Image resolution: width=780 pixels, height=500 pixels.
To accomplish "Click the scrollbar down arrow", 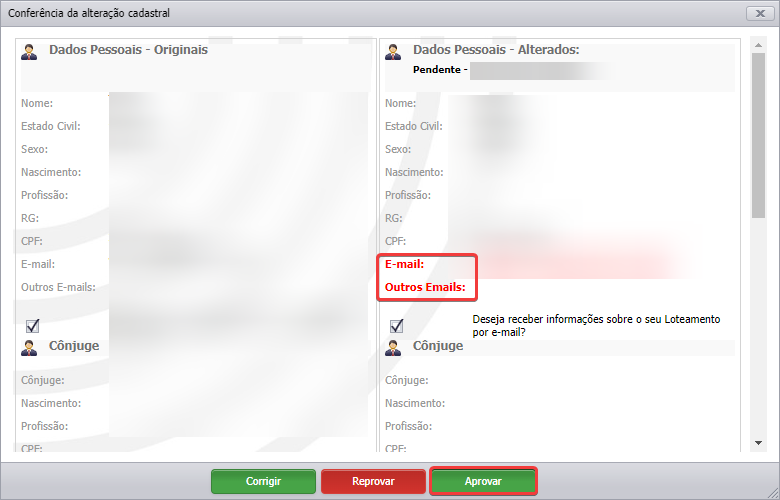I will coord(758,442).
